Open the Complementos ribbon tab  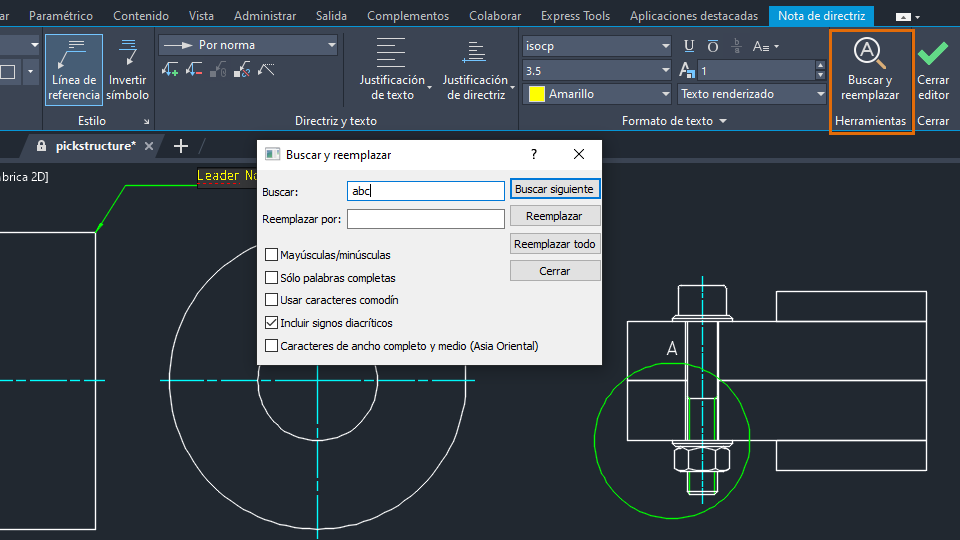pyautogui.click(x=408, y=16)
